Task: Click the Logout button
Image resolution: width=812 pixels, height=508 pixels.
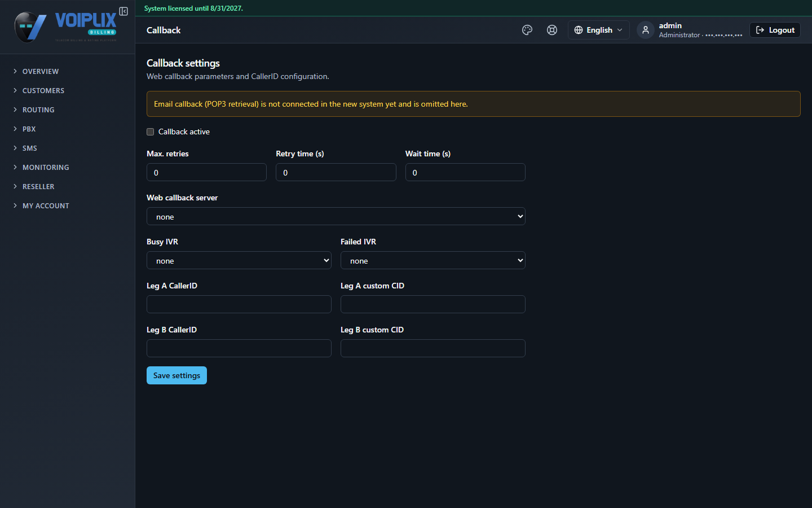Action: [x=775, y=30]
